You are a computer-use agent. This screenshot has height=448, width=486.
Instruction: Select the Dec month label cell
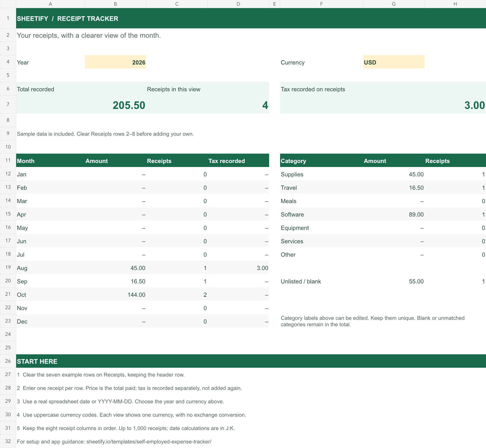50,321
